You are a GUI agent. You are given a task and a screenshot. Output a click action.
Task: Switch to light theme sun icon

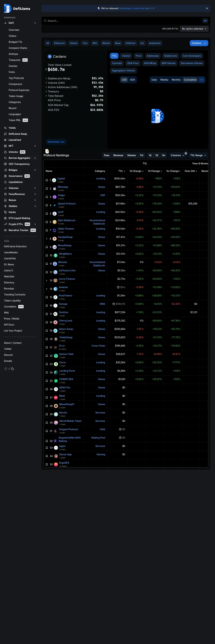pos(6,369)
